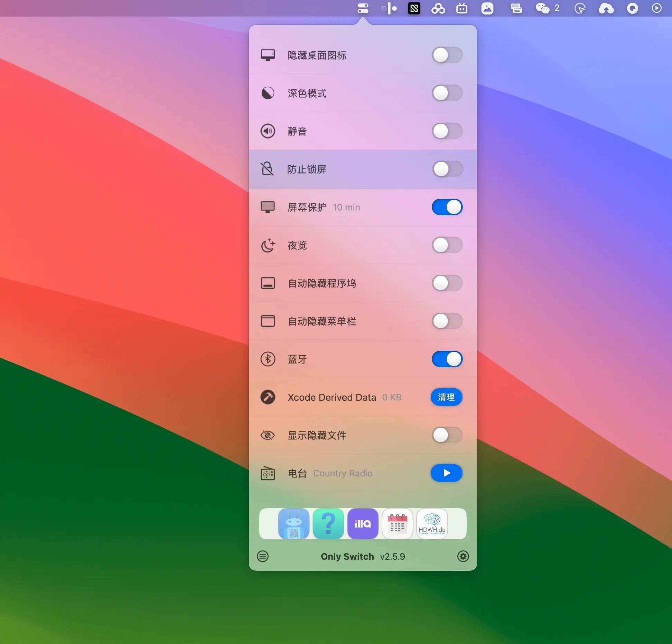
Task: Open Only Switch settings gear
Action: point(463,556)
